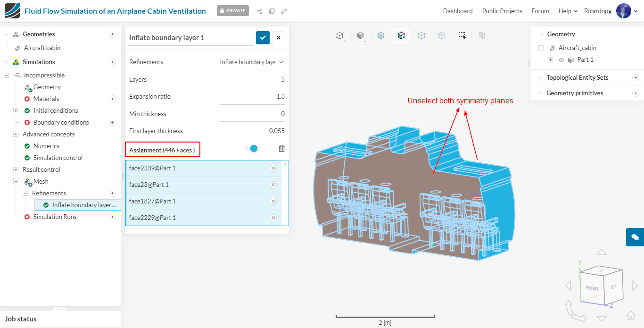Collapse the Simulations section

(6, 62)
